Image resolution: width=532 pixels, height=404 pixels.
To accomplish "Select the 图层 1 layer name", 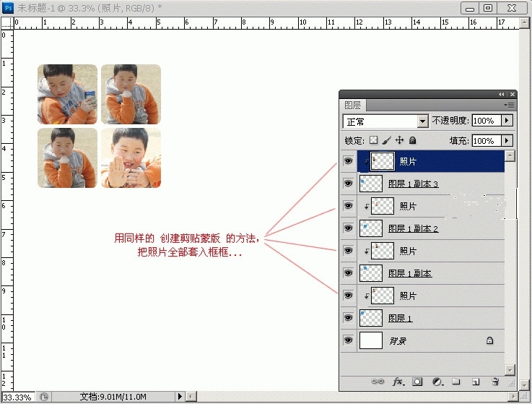I will (400, 319).
